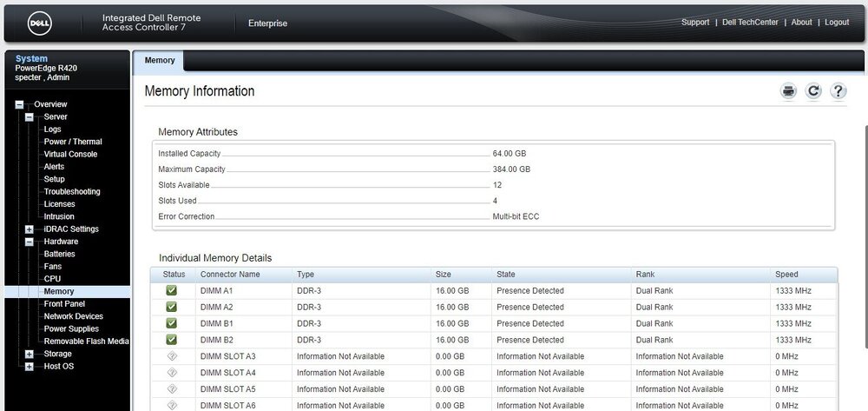
Task: Click DIMM A1 green status checkmark
Action: 171,291
